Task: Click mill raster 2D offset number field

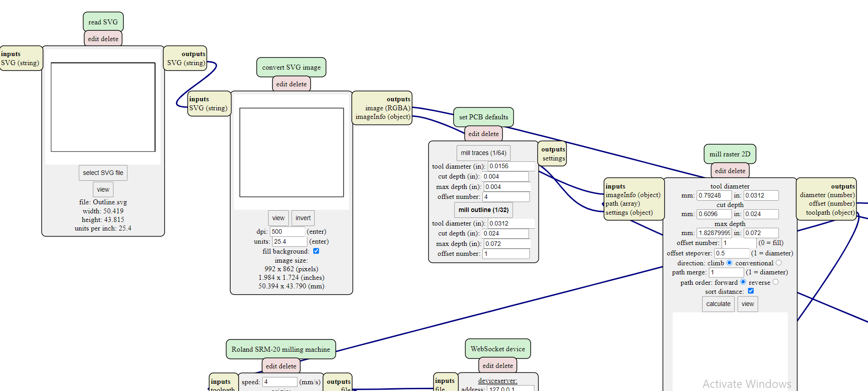Action: coord(739,243)
